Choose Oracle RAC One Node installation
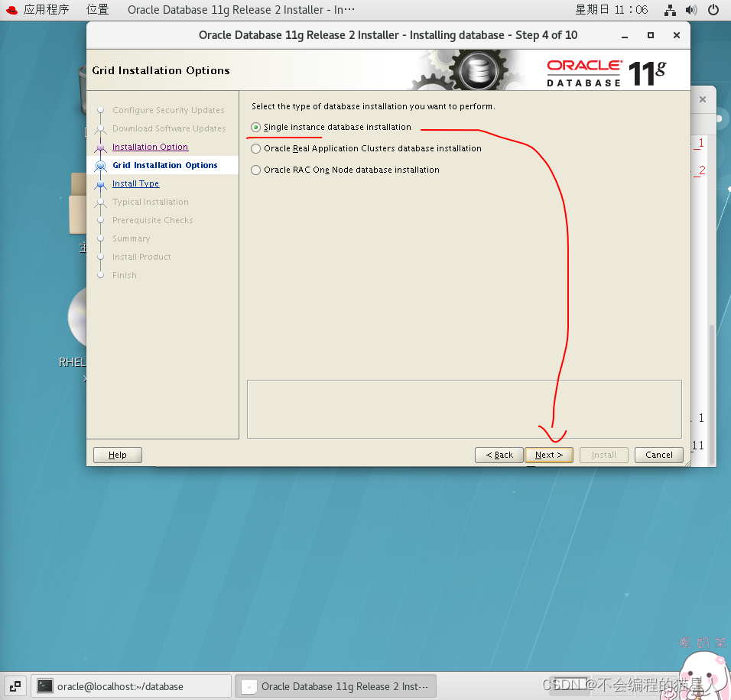The image size is (731, 700). [255, 170]
